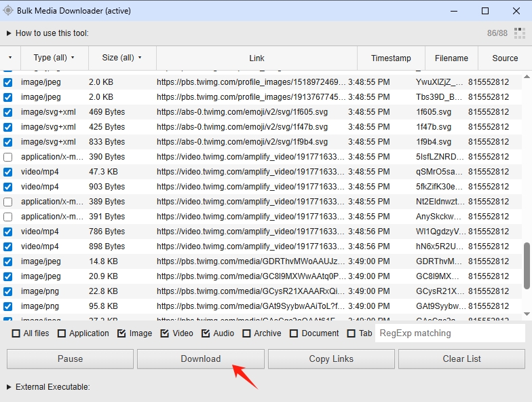Click filename WI1QgdzyV in the list

[x=441, y=232]
